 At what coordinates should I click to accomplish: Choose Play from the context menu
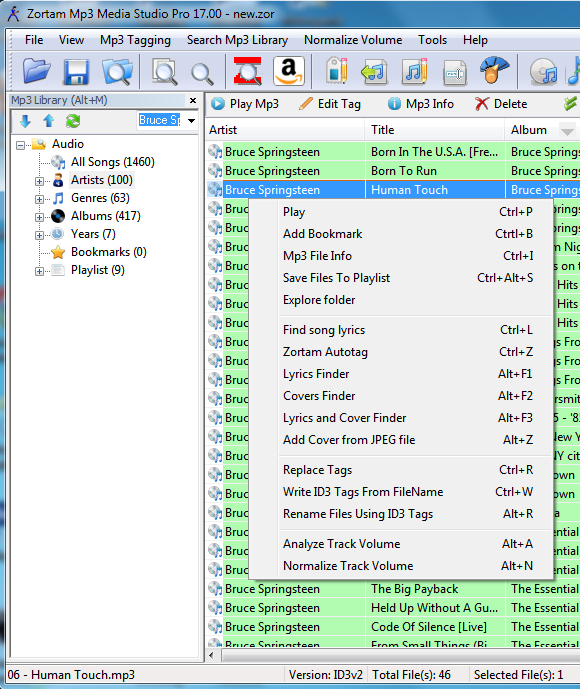[x=401, y=212]
